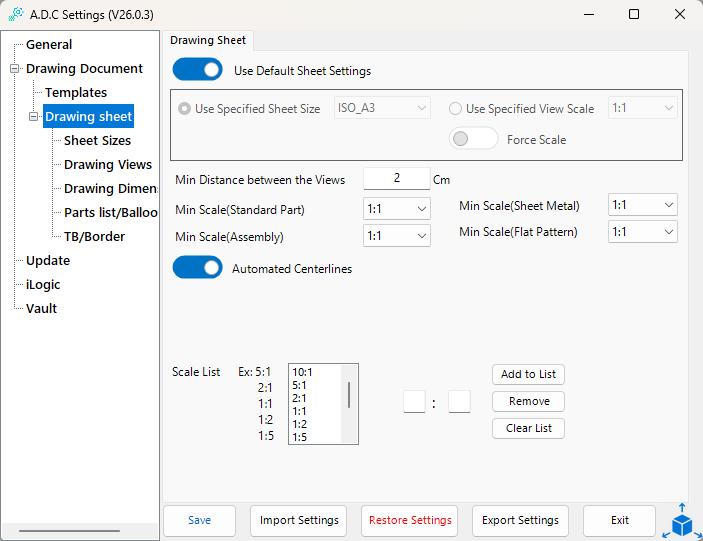The image size is (703, 541).
Task: Click the A.D.C app icon in title bar
Action: click(x=15, y=15)
